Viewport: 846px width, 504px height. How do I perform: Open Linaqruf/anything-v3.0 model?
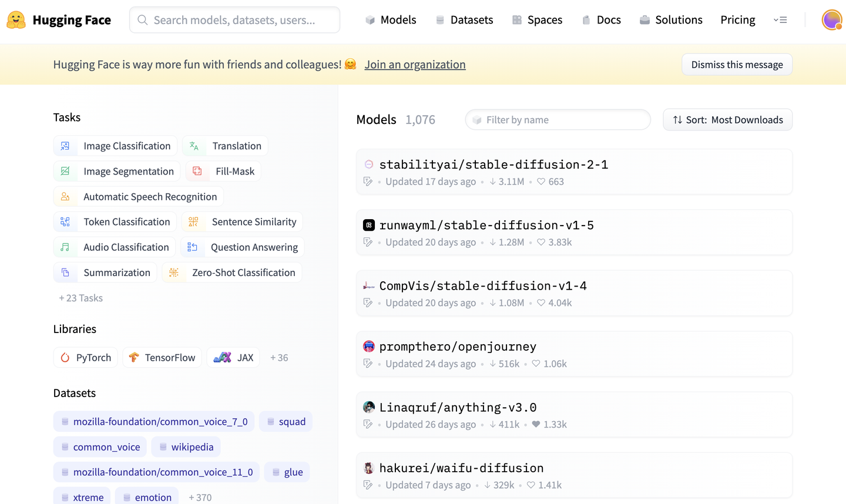574,414
